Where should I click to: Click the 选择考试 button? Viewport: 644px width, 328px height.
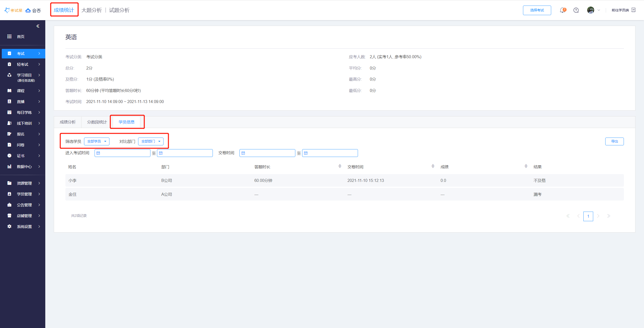[537, 10]
